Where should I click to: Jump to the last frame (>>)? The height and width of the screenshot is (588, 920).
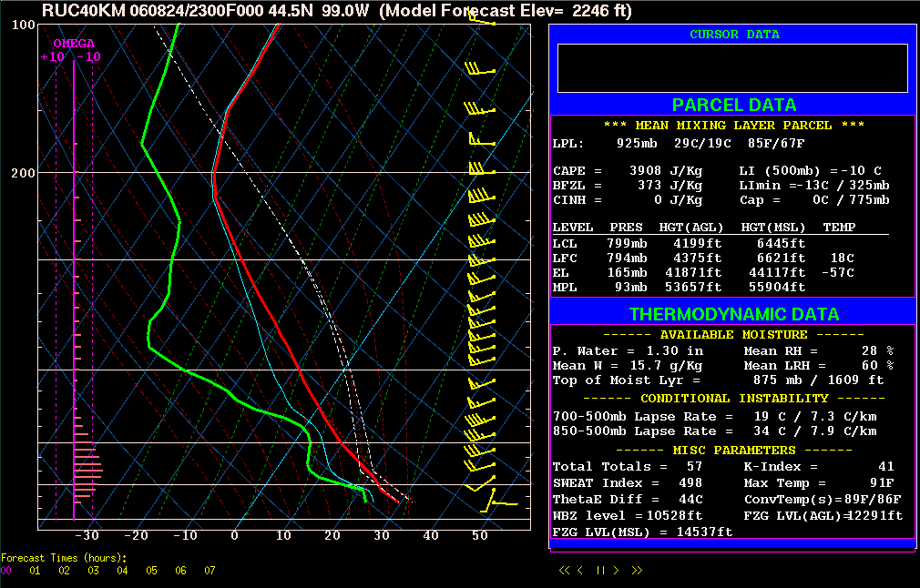637,571
